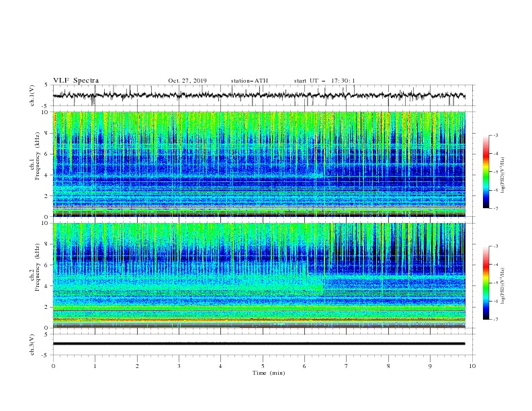532x411 pixels.
Task: Click the ch.1 colorbar "log(PSD)(V²/Hz)" label
Action: tap(503, 175)
